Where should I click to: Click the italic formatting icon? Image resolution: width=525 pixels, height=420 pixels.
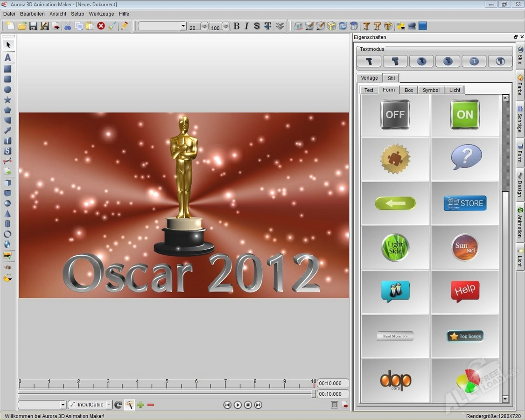click(246, 27)
